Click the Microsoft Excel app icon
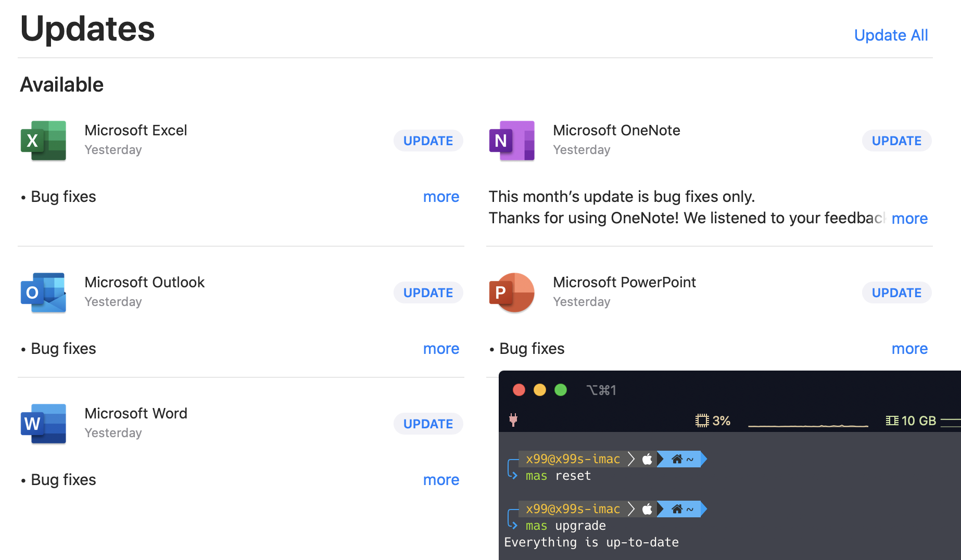The width and height of the screenshot is (961, 560). click(x=43, y=141)
